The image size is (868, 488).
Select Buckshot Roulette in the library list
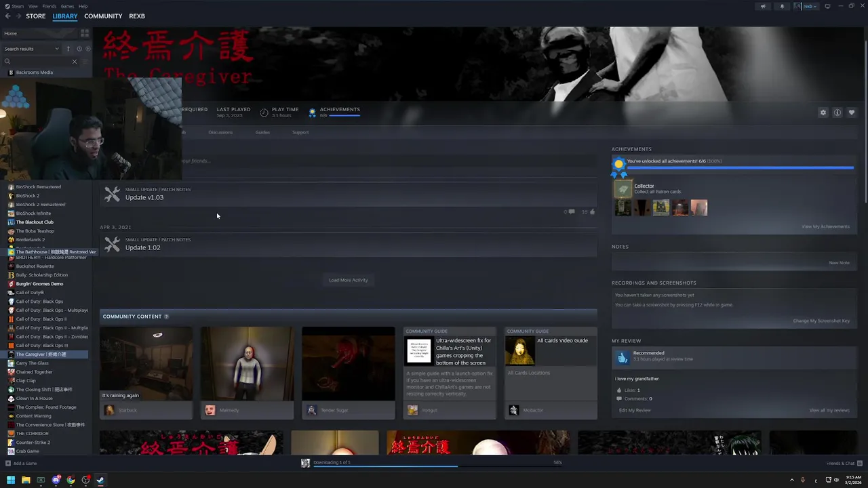(35, 266)
